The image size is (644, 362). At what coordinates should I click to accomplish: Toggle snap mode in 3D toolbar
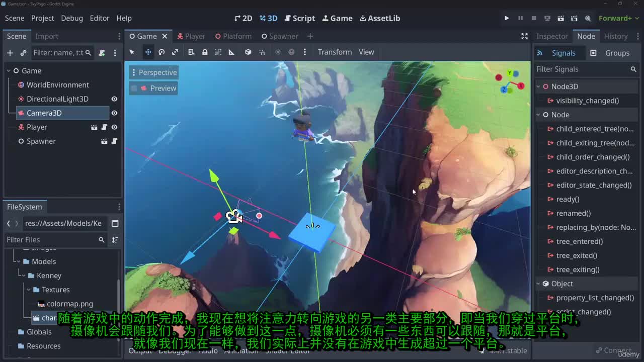coord(262,52)
